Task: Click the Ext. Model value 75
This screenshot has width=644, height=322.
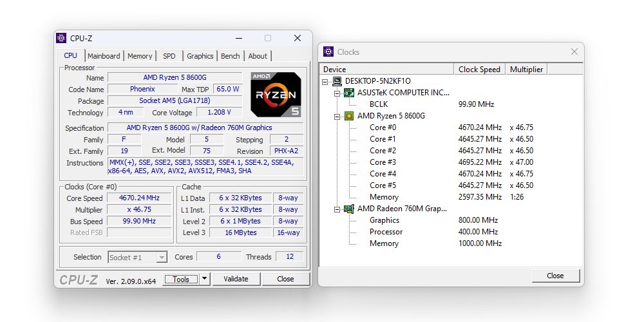Action: (x=207, y=151)
